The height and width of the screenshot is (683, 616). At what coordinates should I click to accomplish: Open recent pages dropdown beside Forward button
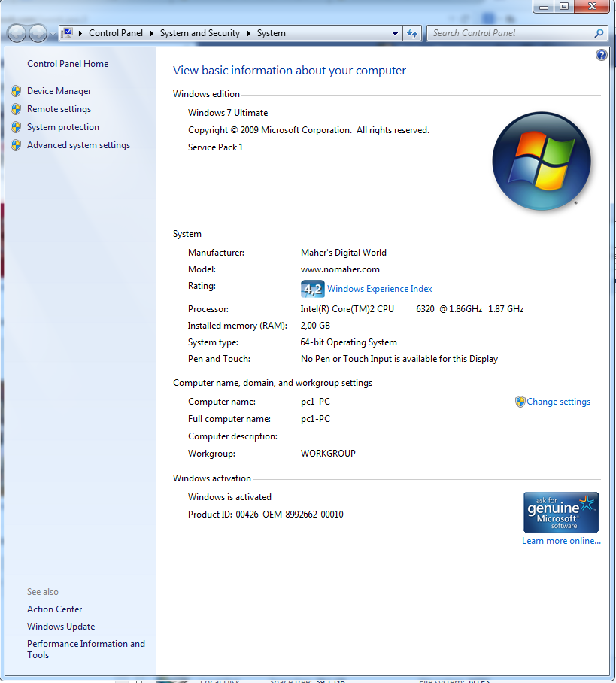[x=53, y=34]
